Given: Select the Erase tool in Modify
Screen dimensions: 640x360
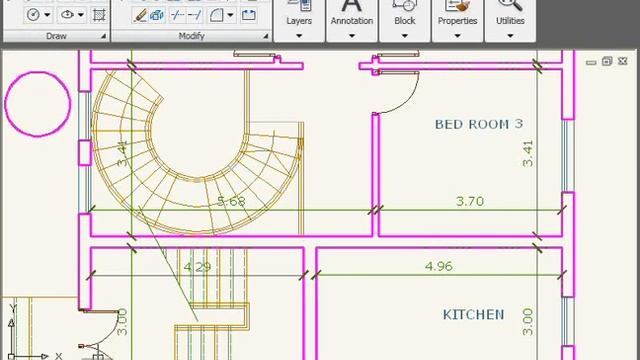Looking at the screenshot, I should 140,15.
